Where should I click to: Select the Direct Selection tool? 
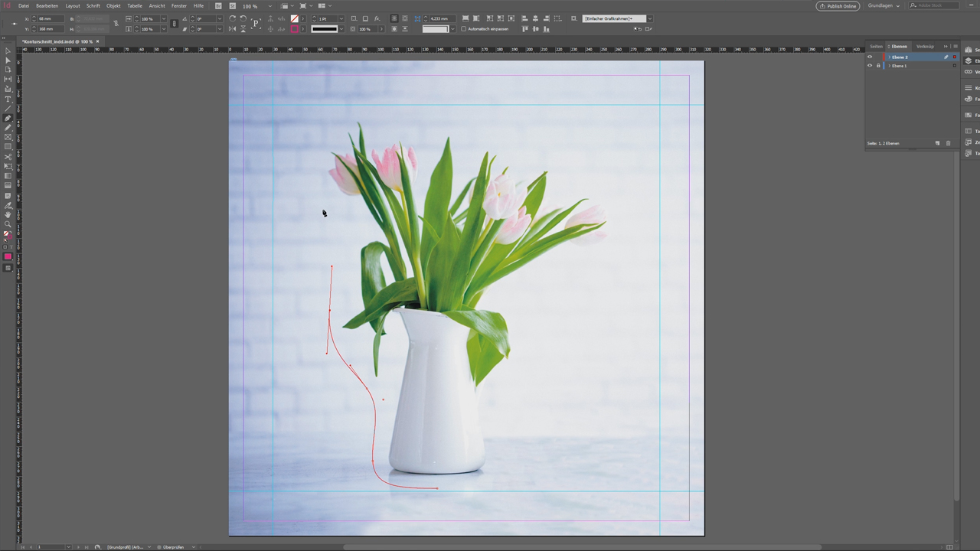[8, 60]
